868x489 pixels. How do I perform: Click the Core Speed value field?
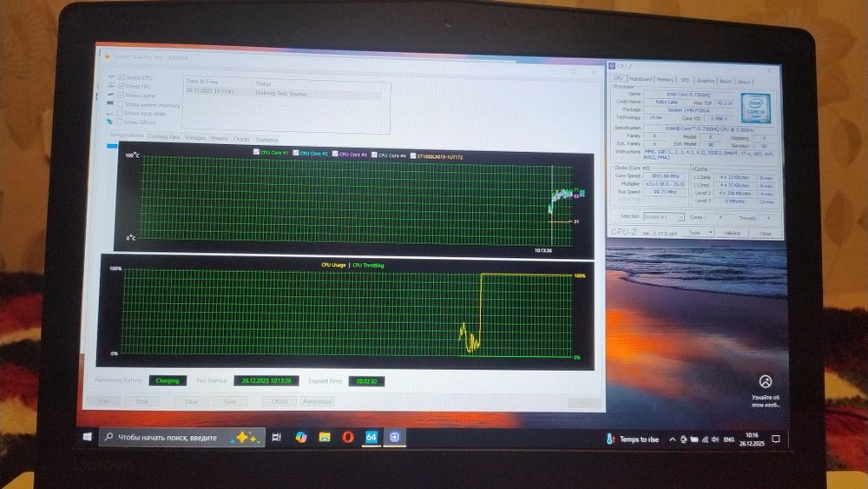coord(665,176)
